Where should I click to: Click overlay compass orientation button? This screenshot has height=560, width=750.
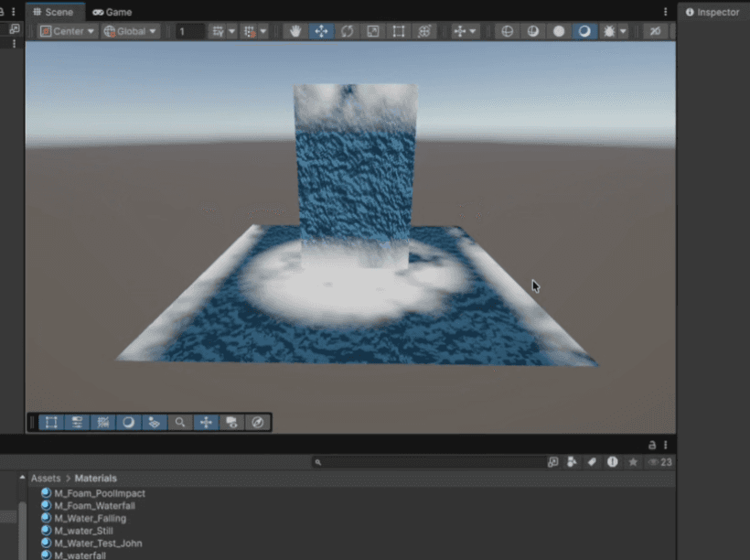257,422
